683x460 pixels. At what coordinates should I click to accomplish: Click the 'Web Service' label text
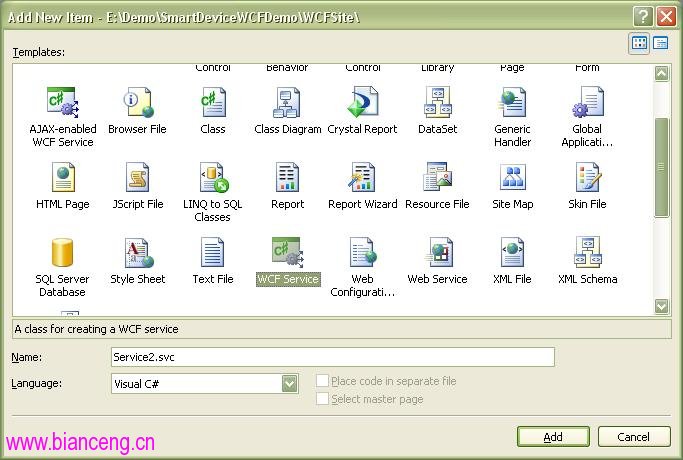click(x=437, y=279)
